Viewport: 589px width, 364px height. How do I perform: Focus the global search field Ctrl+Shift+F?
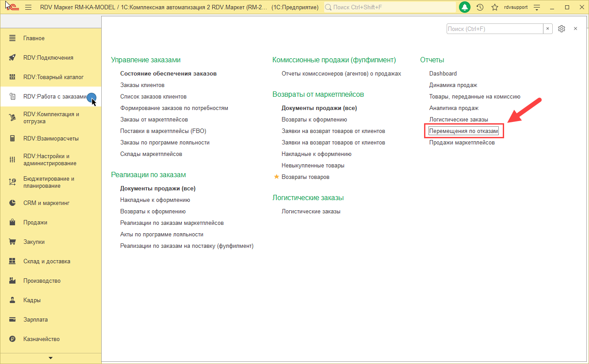[x=390, y=7]
